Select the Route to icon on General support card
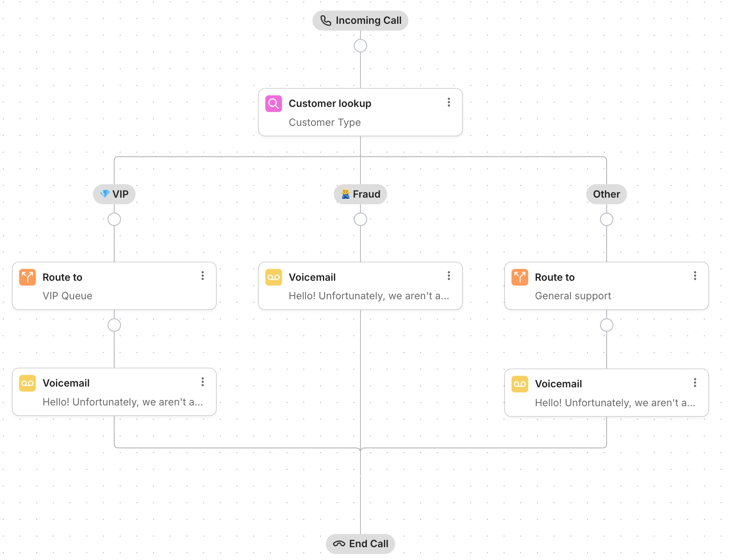 (x=520, y=277)
